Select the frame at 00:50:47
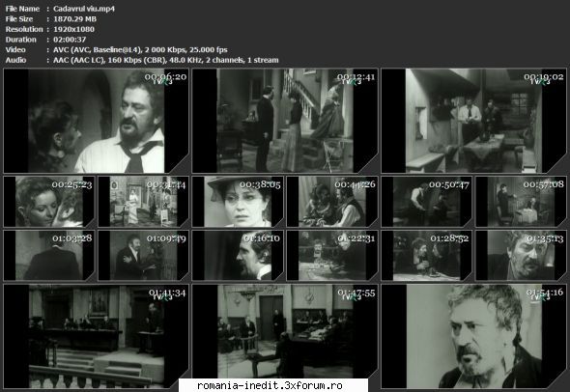The width and height of the screenshot is (570, 392). (x=427, y=202)
